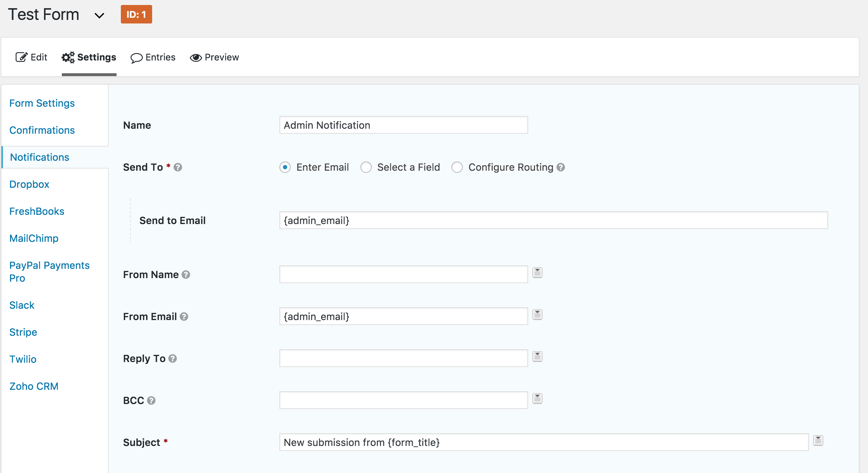The height and width of the screenshot is (473, 868).
Task: Open the form Preview tab
Action: coord(214,57)
